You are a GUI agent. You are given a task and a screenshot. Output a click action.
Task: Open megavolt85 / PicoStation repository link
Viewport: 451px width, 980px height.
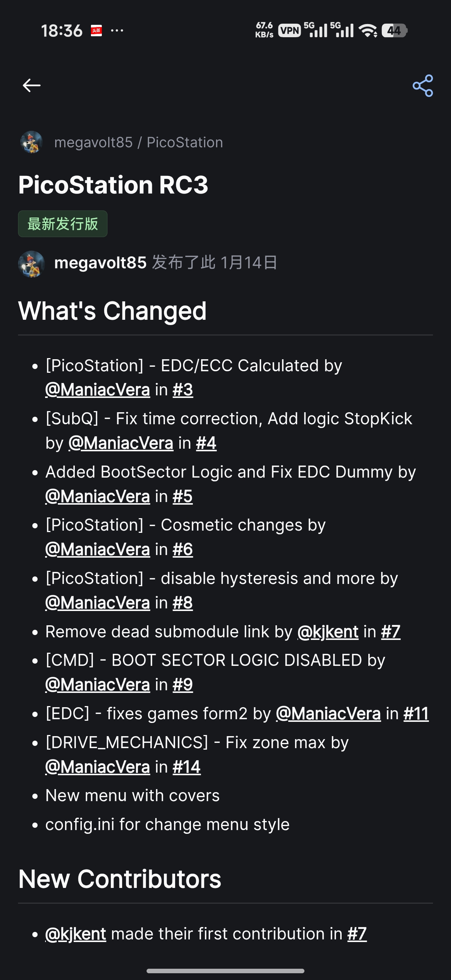click(x=139, y=142)
